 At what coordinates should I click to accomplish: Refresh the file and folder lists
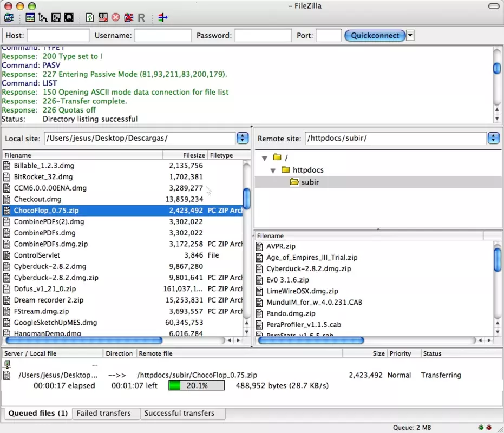click(x=90, y=17)
